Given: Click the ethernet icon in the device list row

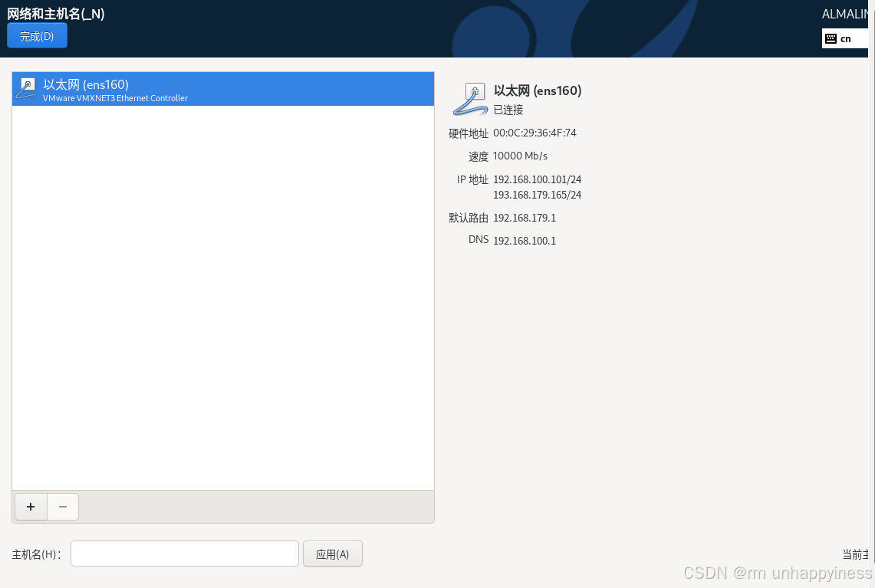Looking at the screenshot, I should point(25,89).
